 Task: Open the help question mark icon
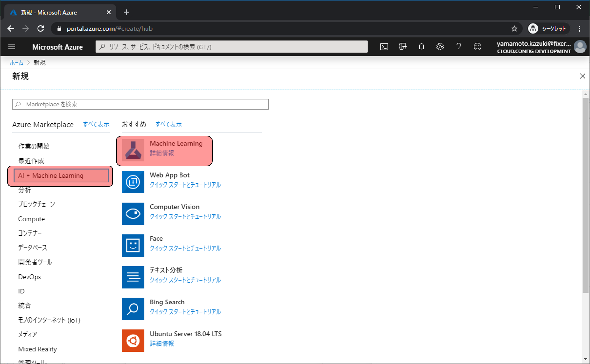(459, 47)
